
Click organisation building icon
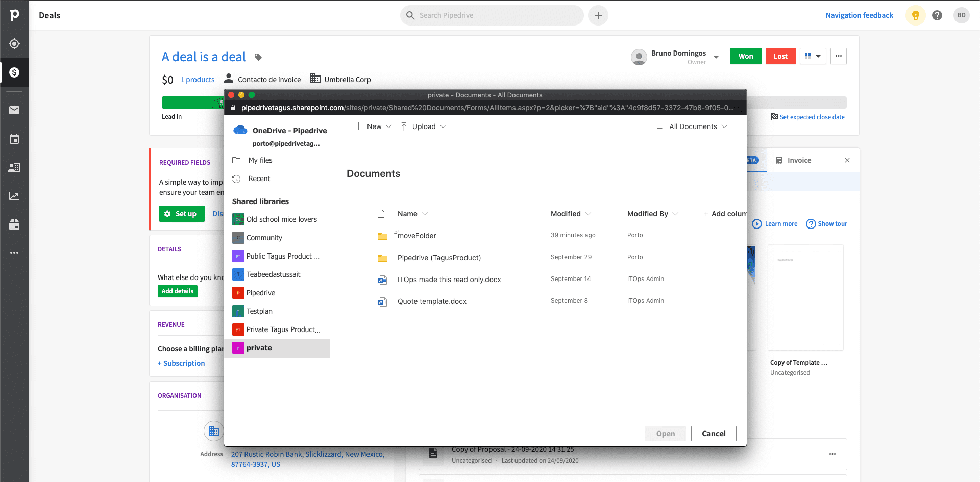point(214,432)
